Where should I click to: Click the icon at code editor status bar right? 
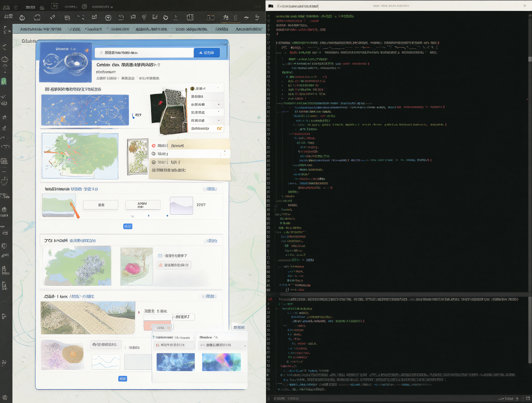point(528,399)
